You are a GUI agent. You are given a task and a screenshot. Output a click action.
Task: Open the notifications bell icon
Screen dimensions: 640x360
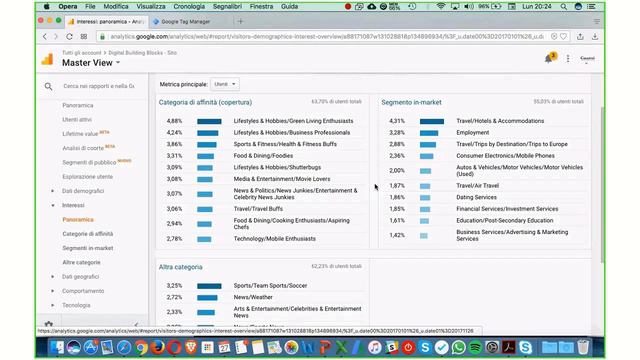coord(549,58)
